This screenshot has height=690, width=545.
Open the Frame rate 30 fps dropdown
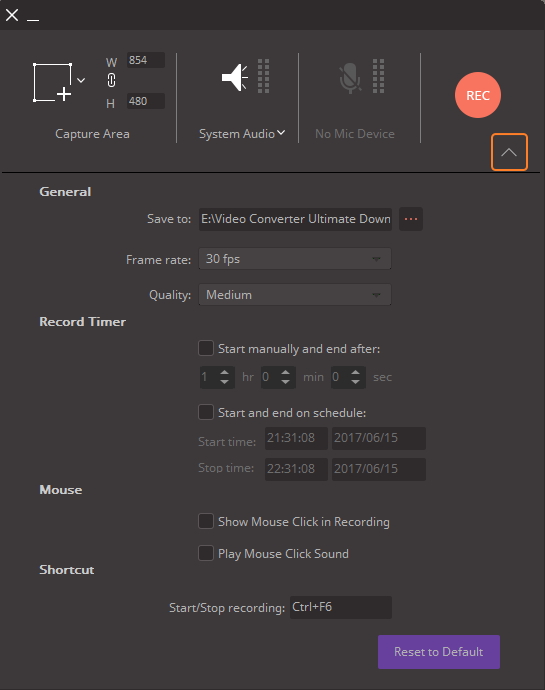(295, 259)
